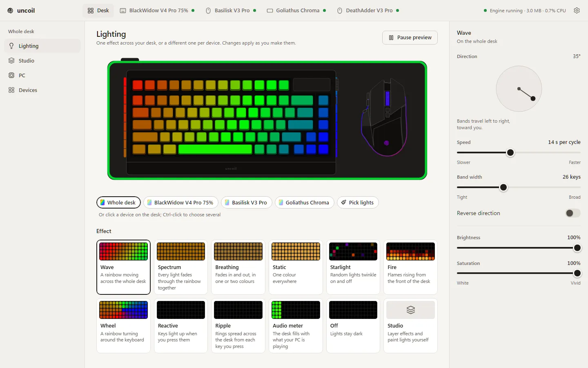Click the Direction dial
The height and width of the screenshot is (368, 588).
tap(519, 89)
